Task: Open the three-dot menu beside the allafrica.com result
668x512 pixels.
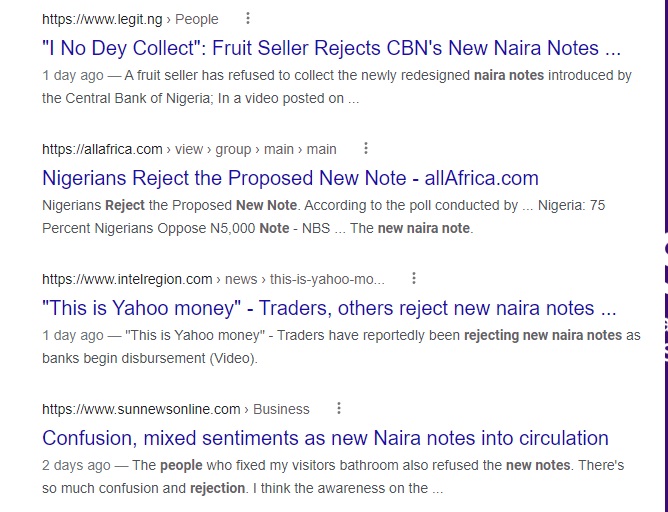Action: pyautogui.click(x=366, y=148)
